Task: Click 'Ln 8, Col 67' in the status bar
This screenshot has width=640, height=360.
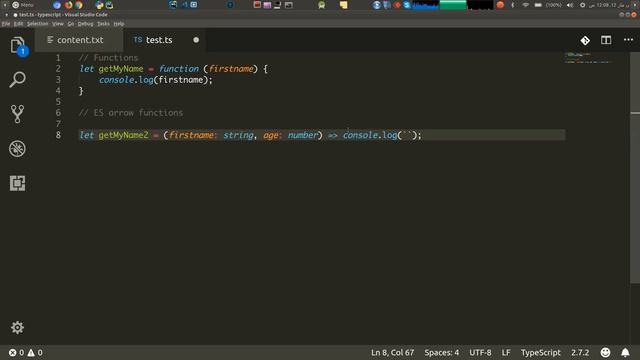Action: tap(392, 352)
